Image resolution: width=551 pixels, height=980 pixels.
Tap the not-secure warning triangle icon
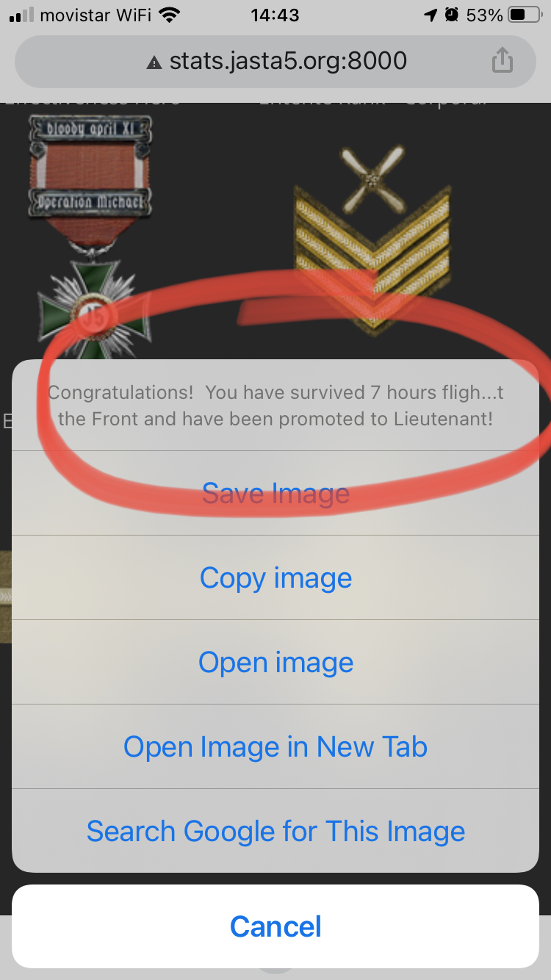(x=154, y=62)
